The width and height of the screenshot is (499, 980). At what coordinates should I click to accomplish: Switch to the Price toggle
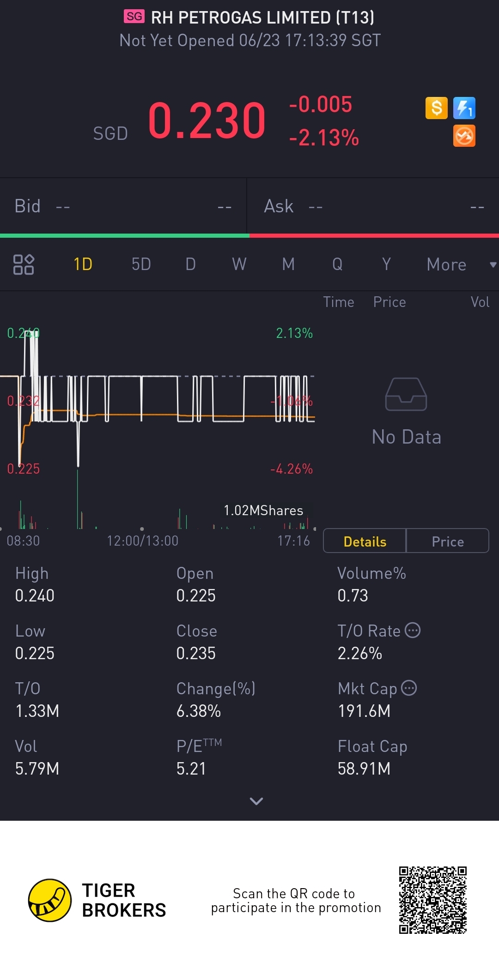447,541
